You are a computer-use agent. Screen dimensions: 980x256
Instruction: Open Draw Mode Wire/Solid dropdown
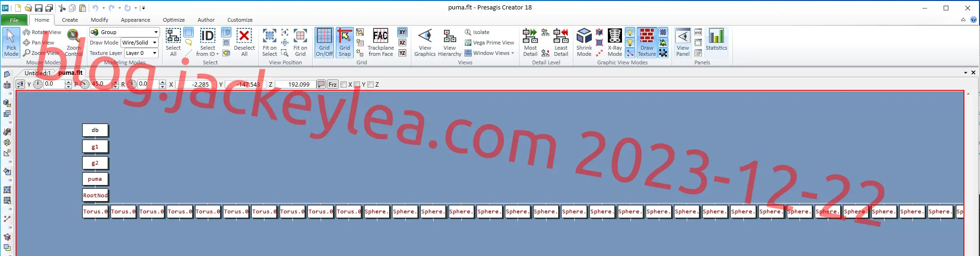point(154,43)
